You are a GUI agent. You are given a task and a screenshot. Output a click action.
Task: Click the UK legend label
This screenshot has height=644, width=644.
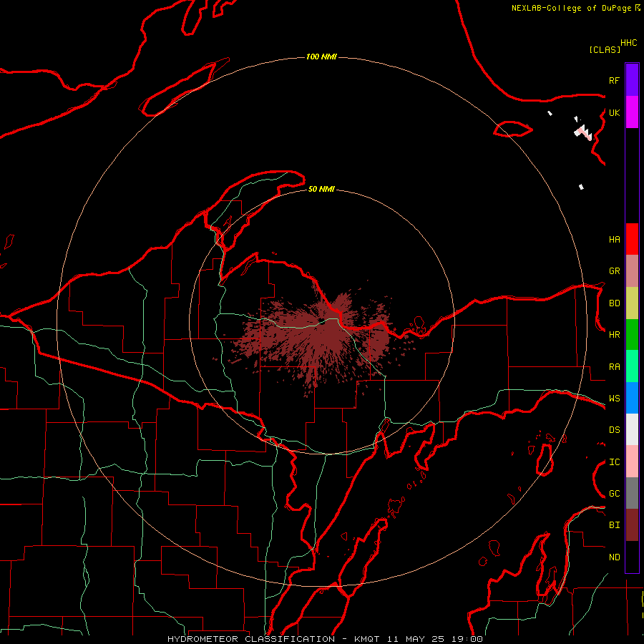(x=614, y=112)
